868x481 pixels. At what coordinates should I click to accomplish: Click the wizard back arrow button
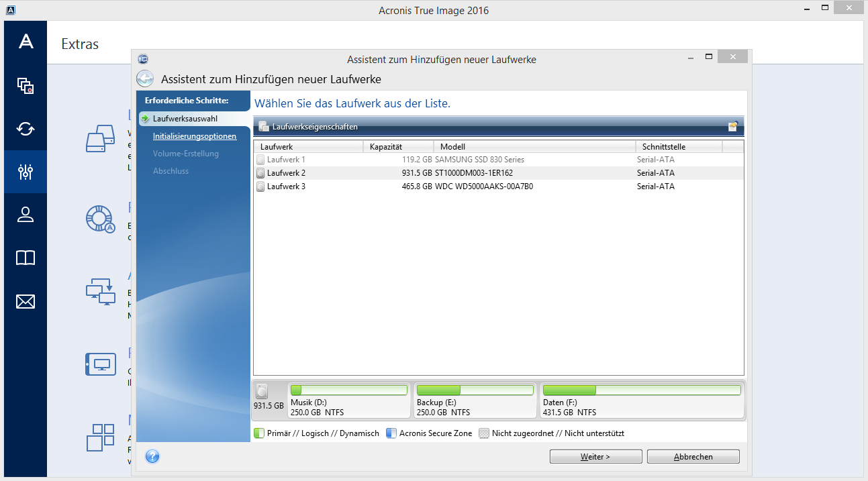[x=145, y=79]
